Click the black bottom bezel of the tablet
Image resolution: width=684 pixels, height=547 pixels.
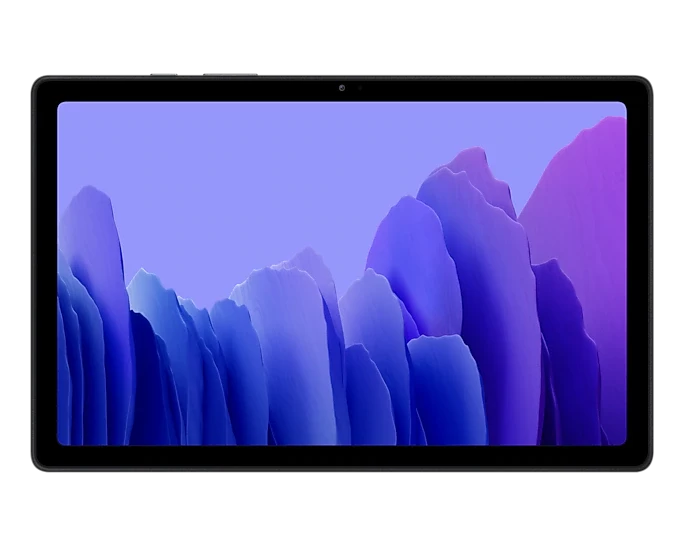click(342, 457)
